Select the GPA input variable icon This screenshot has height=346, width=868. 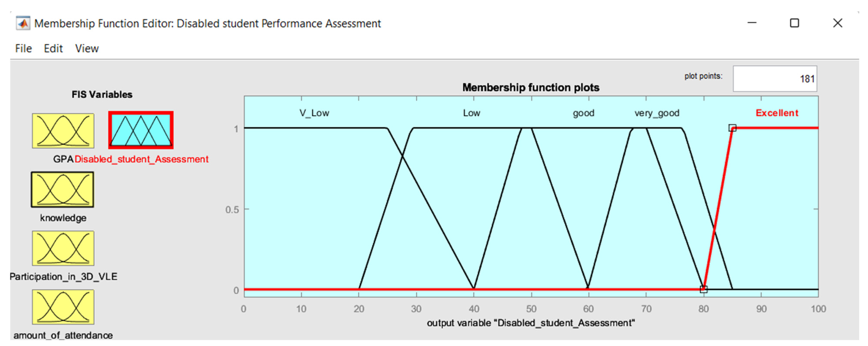pyautogui.click(x=63, y=131)
